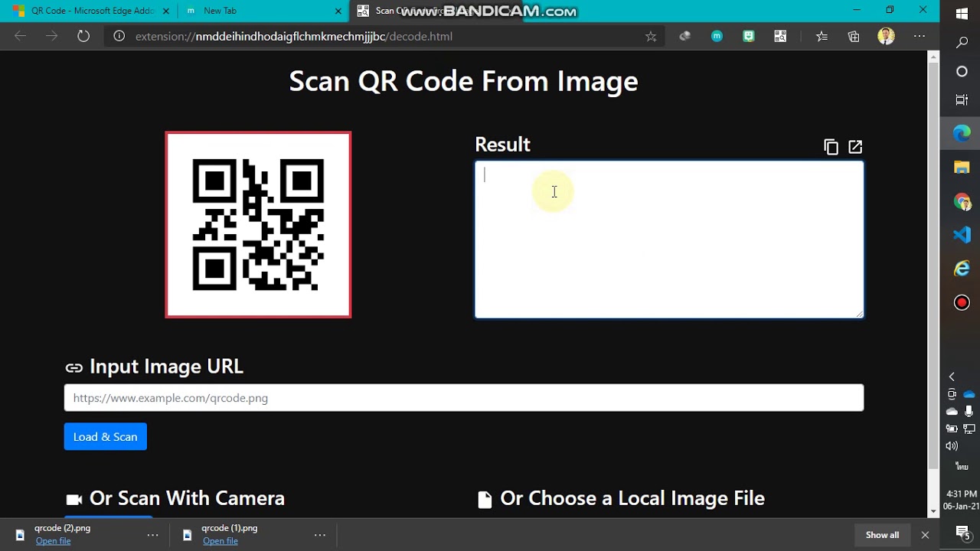Open file link for qrcode (1).png

pyautogui.click(x=220, y=541)
